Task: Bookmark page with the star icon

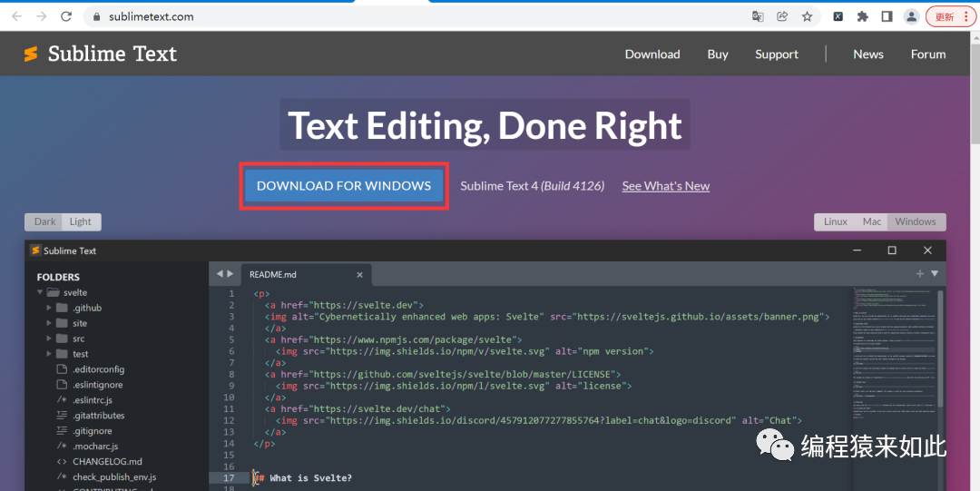Action: click(x=807, y=17)
